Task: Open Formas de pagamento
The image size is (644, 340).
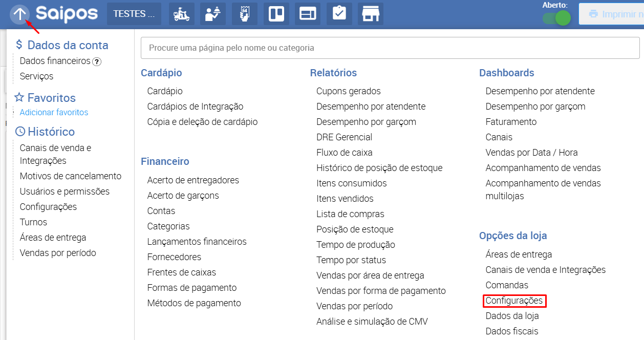Action: tap(192, 288)
